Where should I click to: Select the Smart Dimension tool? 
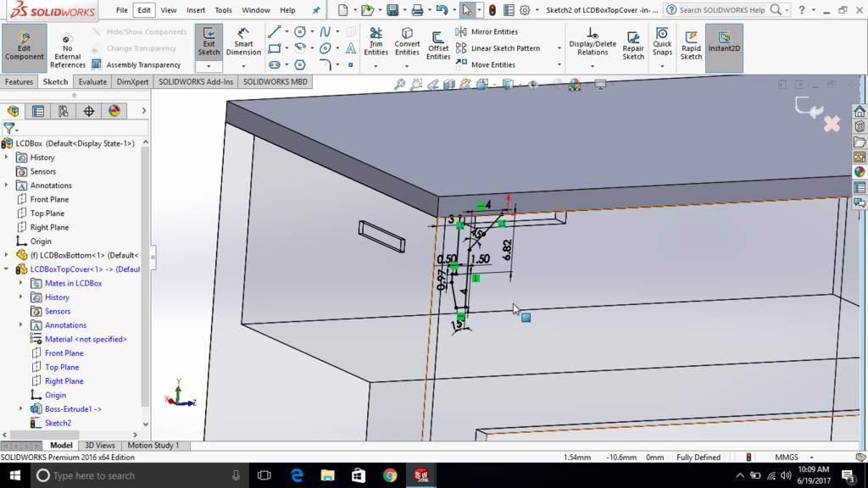pos(243,42)
